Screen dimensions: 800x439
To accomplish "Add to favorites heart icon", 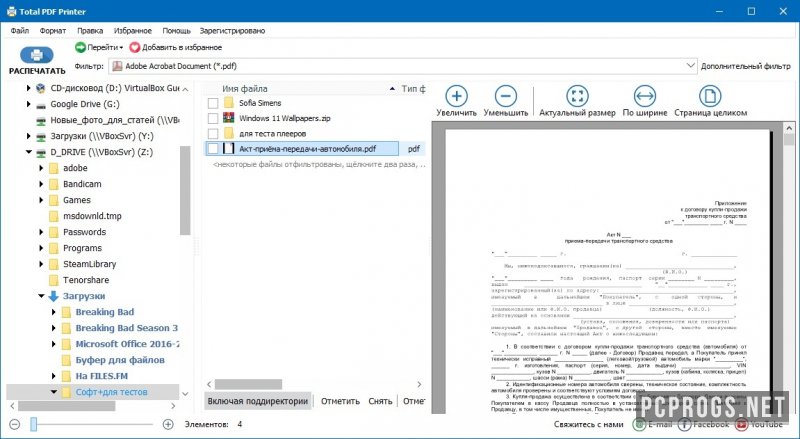I will coord(135,47).
